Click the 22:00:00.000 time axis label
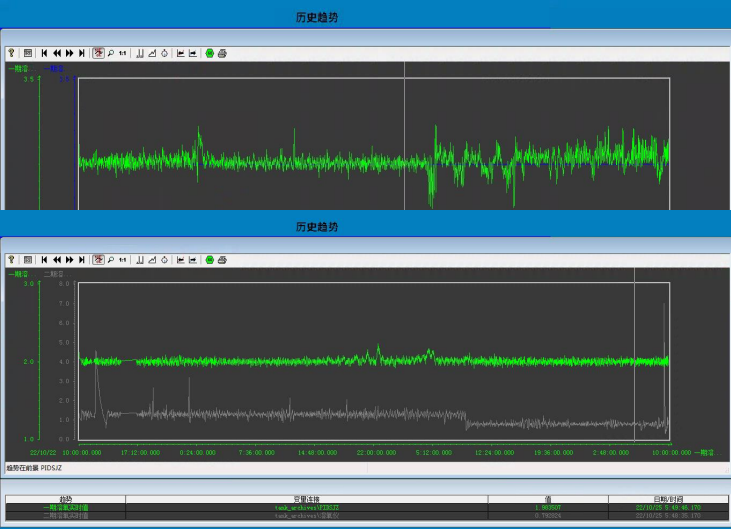This screenshot has width=731, height=529. click(x=376, y=453)
